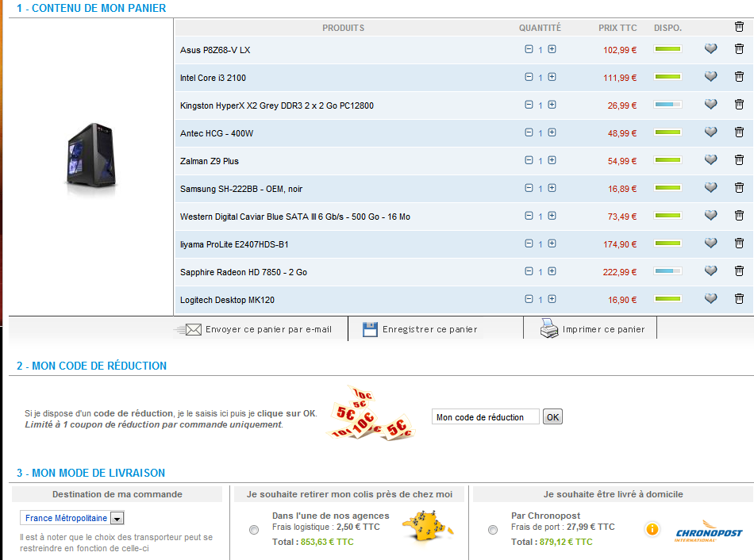This screenshot has width=754, height=560.
Task: Open France Métropolitaine destination dropdown
Action: [117, 519]
